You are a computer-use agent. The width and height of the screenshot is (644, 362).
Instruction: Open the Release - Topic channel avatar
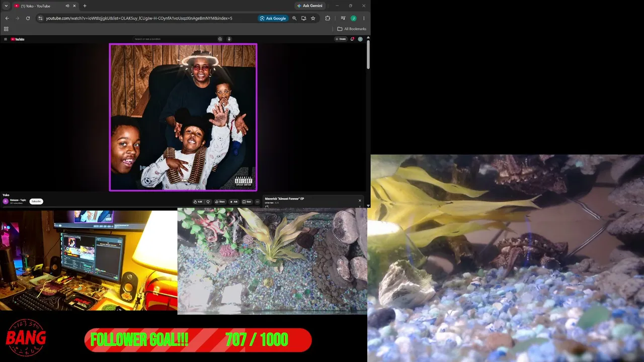6,201
